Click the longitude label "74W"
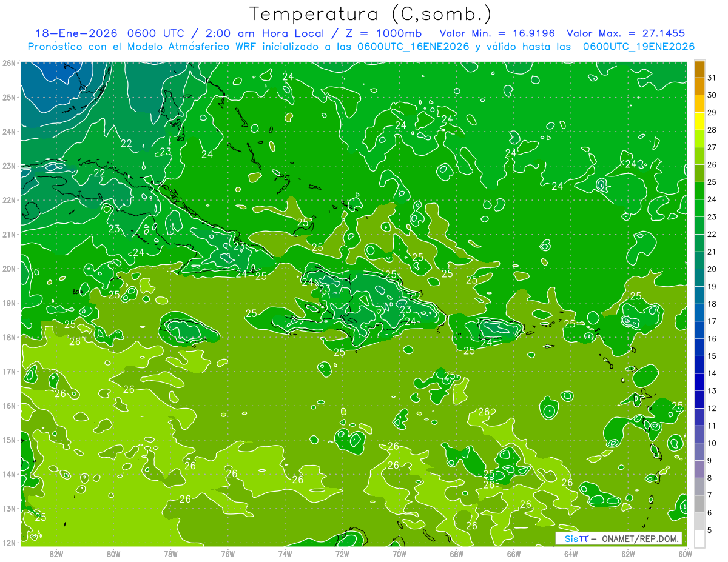The width and height of the screenshot is (728, 562). pos(285,554)
